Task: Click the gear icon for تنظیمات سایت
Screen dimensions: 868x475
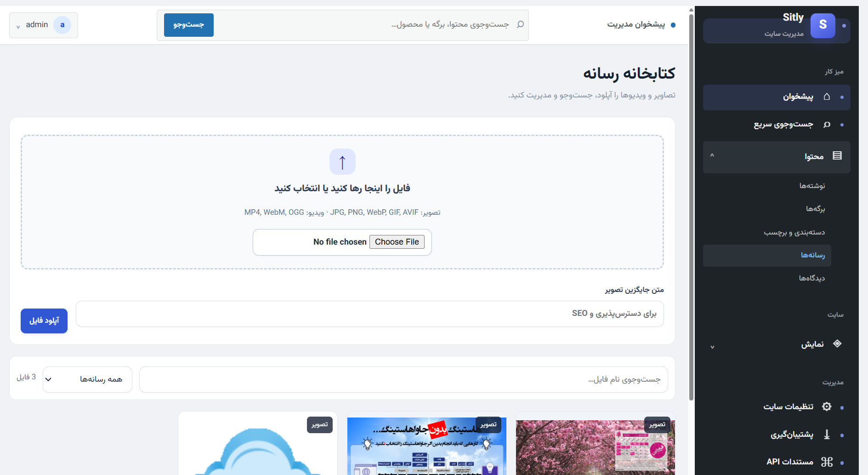Action: point(827,406)
